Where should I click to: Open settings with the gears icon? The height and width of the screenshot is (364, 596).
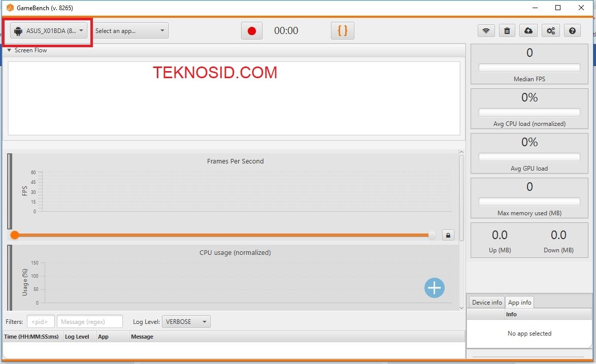551,31
